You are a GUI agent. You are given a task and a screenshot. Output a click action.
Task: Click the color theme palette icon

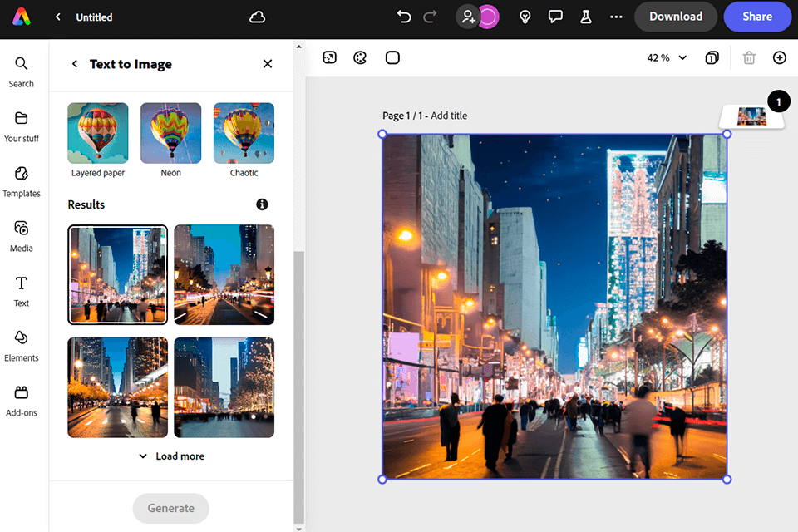click(x=360, y=57)
